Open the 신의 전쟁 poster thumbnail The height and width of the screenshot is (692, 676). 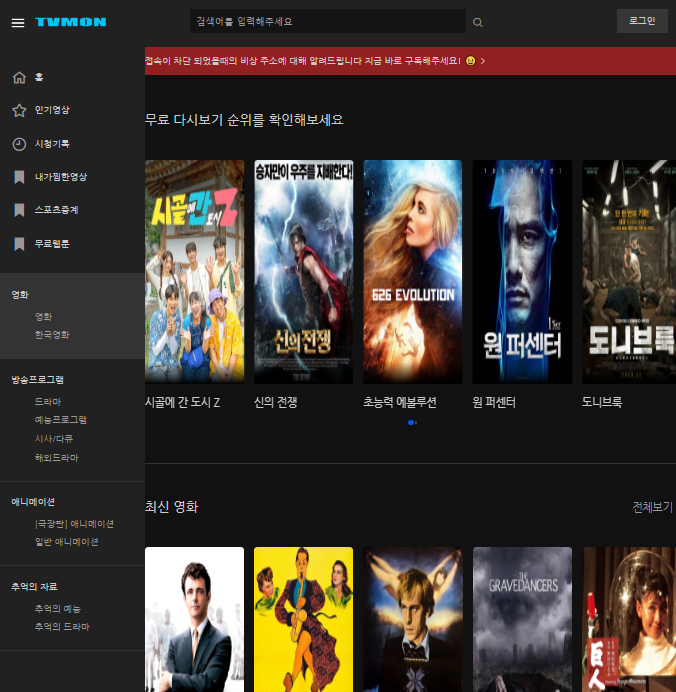(x=304, y=272)
